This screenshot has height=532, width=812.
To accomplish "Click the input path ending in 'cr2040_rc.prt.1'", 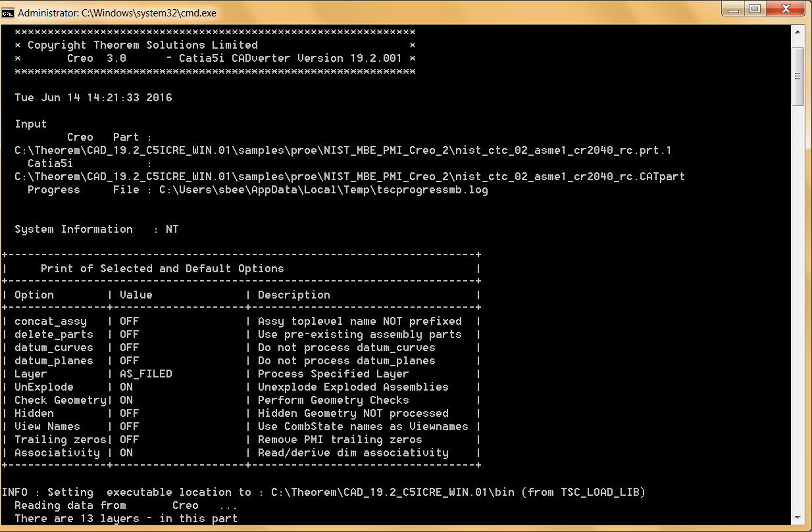I will (343, 150).
